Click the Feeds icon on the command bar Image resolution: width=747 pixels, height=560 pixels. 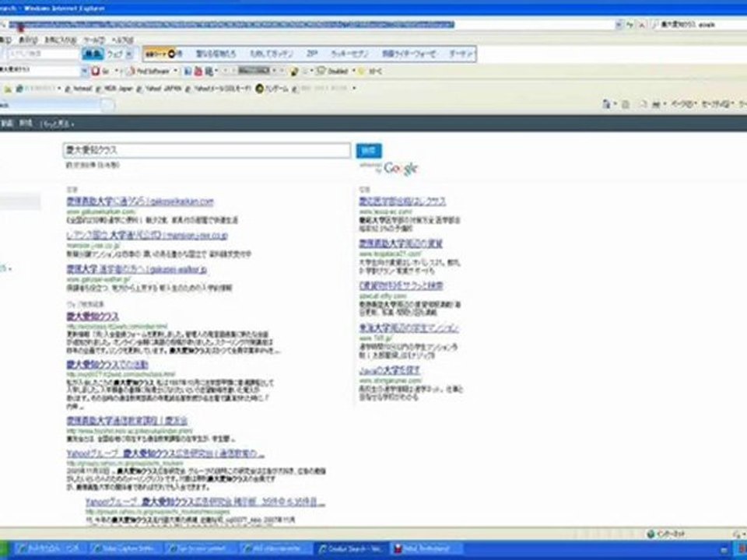pyautogui.click(x=626, y=104)
